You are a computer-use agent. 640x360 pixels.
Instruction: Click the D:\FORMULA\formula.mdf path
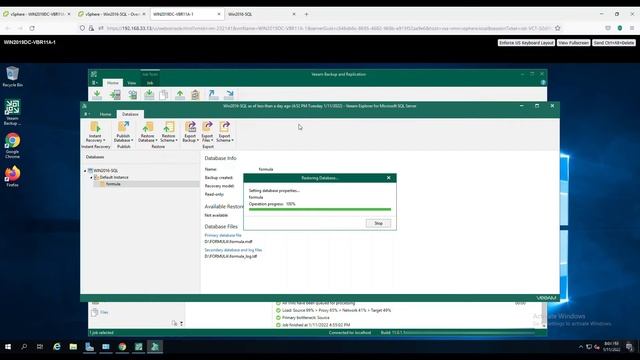coord(228,242)
